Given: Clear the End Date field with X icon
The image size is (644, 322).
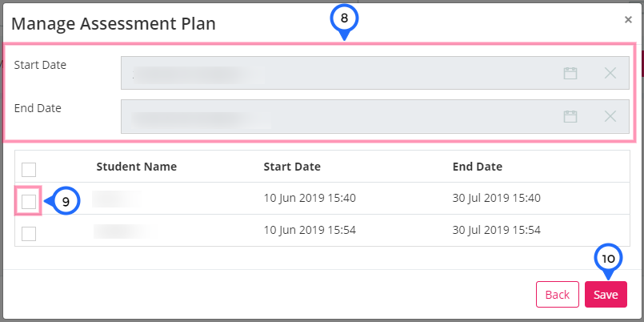Looking at the screenshot, I should [610, 116].
